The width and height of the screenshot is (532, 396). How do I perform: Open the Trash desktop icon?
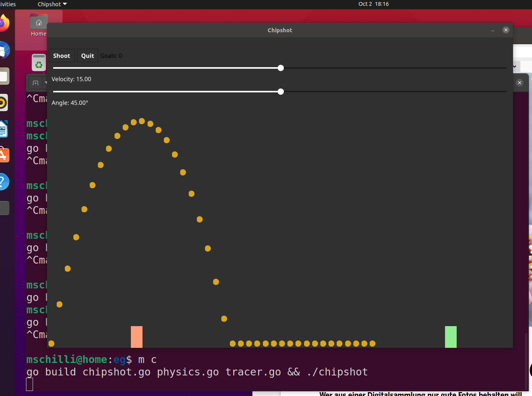point(39,62)
